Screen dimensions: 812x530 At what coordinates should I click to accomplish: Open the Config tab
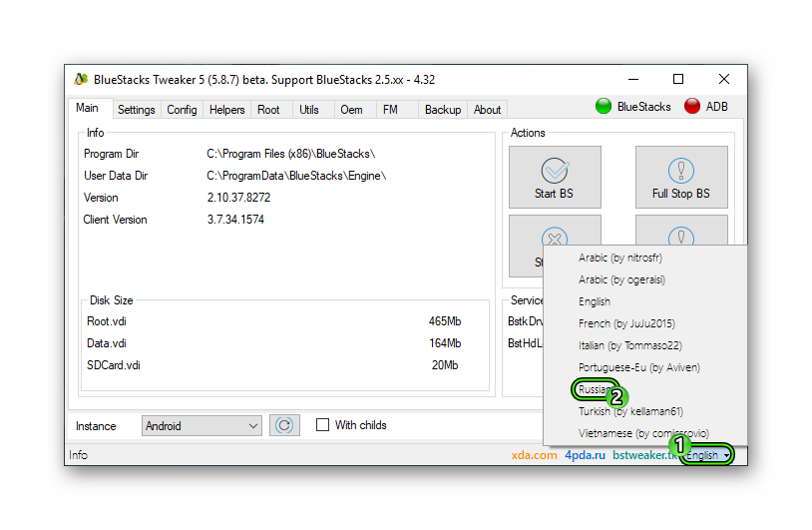point(182,110)
